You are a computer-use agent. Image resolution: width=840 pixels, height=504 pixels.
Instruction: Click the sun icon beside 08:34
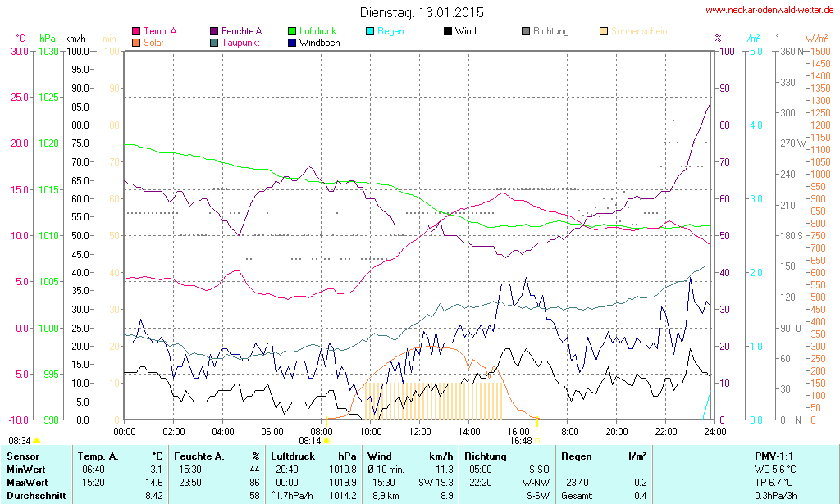[37, 441]
